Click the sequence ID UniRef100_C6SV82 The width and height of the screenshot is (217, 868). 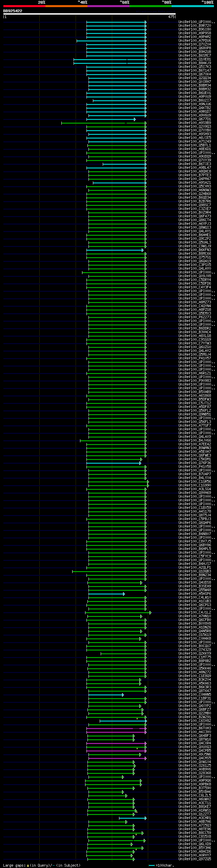(x=195, y=721)
